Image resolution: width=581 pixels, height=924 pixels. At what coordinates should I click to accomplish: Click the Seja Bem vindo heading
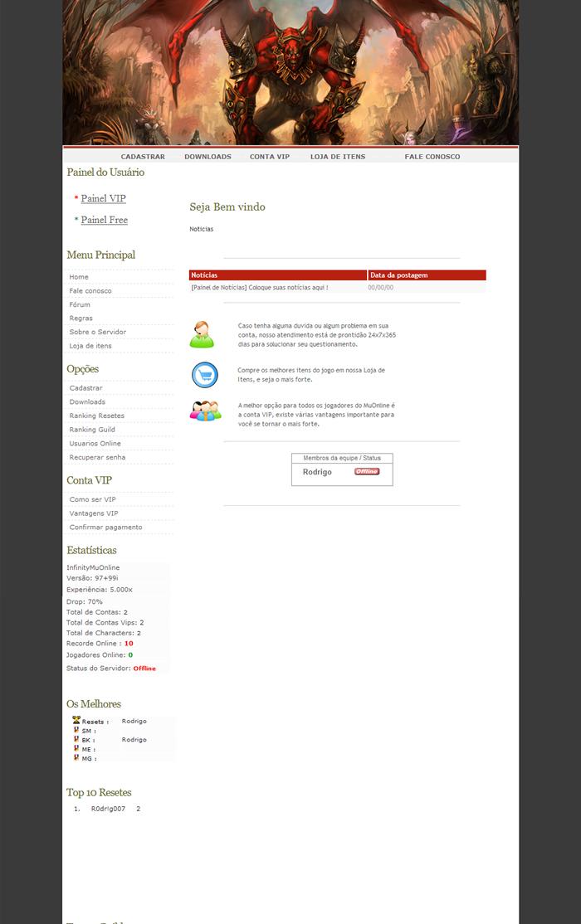(x=227, y=207)
